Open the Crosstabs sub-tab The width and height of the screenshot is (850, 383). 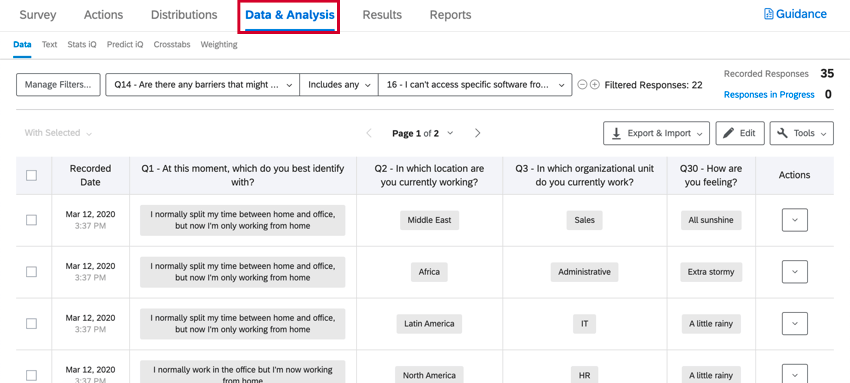[172, 44]
